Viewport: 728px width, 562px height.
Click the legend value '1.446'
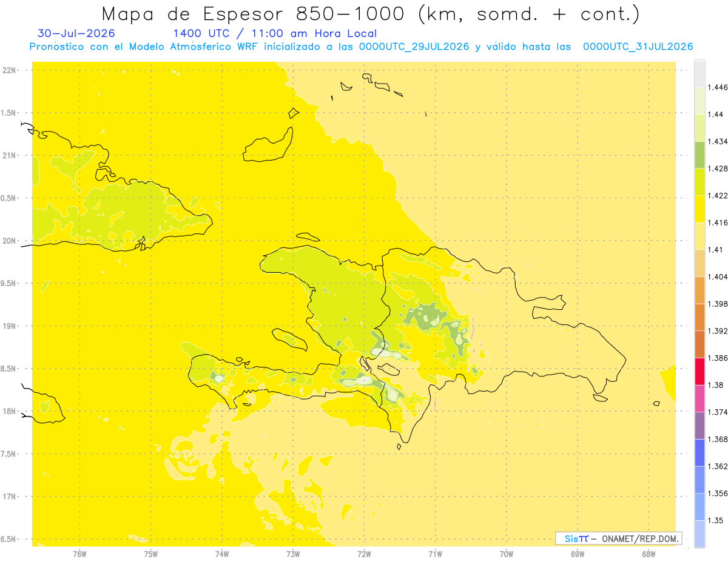tap(719, 87)
